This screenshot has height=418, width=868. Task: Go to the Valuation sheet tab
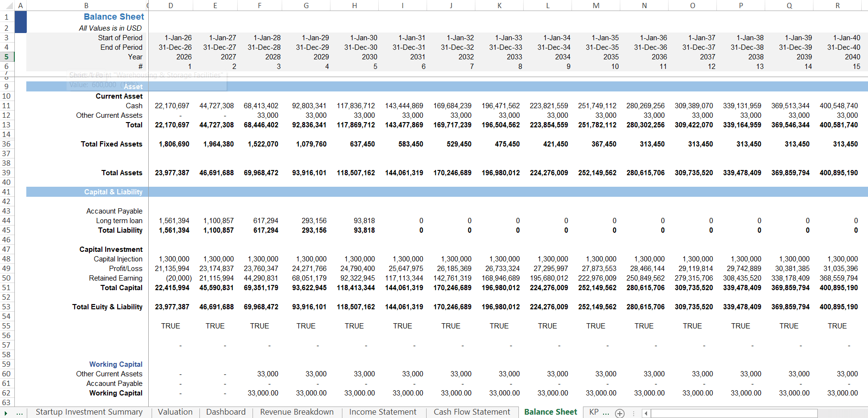point(175,412)
